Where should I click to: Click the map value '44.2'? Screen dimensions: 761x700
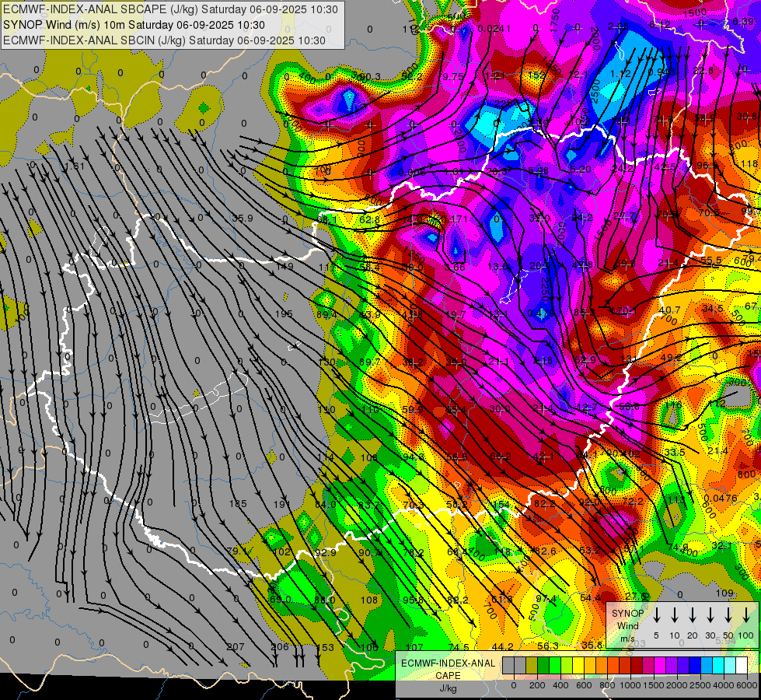502,646
